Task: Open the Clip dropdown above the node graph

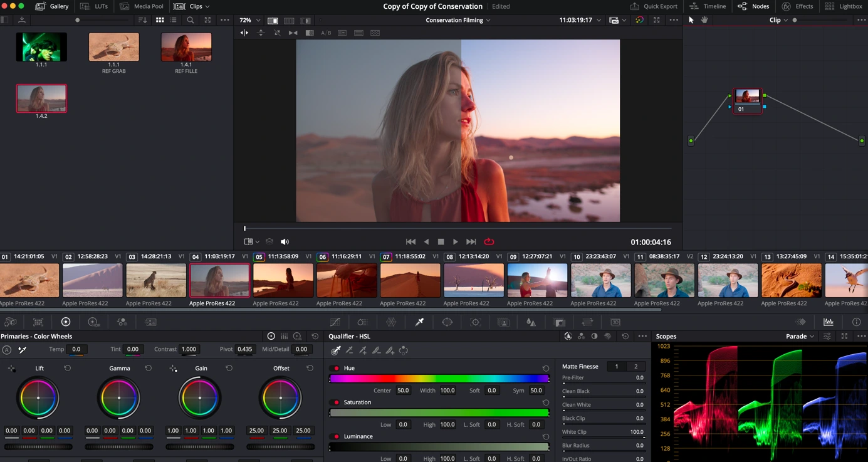Action: (778, 20)
